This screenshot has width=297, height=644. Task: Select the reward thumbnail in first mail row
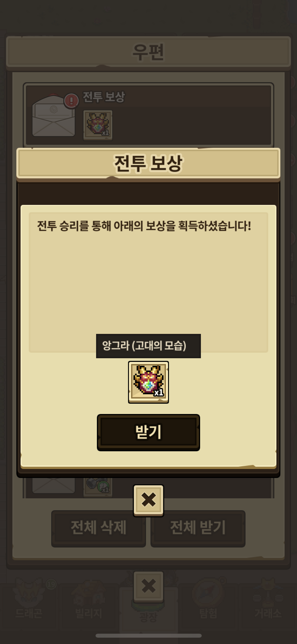98,125
